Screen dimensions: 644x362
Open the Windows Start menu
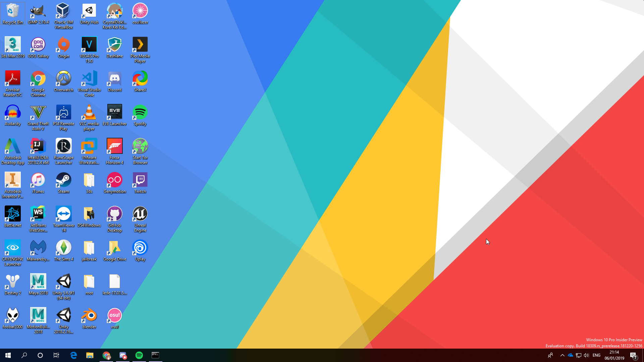click(8, 355)
